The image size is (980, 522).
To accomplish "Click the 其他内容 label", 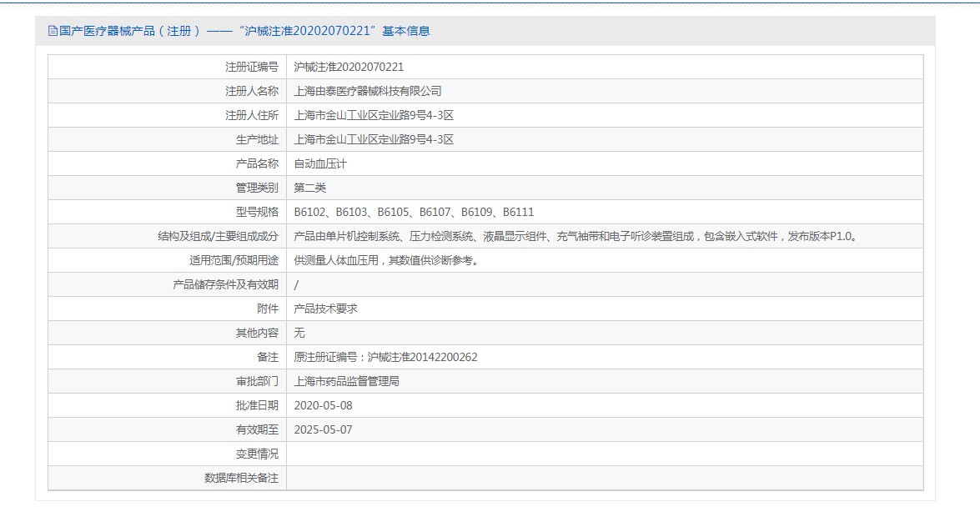I will (x=257, y=333).
